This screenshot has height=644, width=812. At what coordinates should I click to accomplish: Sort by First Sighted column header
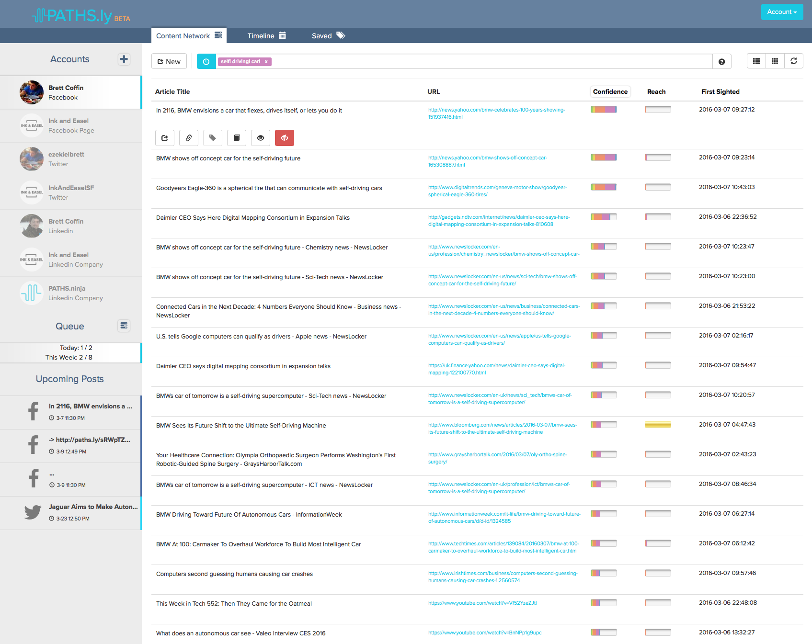tap(720, 91)
